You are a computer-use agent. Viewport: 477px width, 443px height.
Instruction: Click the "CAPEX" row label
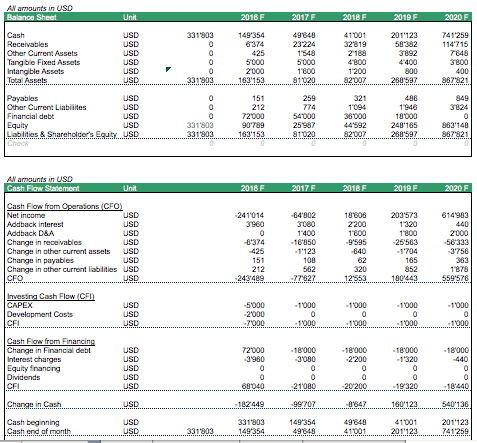20,305
